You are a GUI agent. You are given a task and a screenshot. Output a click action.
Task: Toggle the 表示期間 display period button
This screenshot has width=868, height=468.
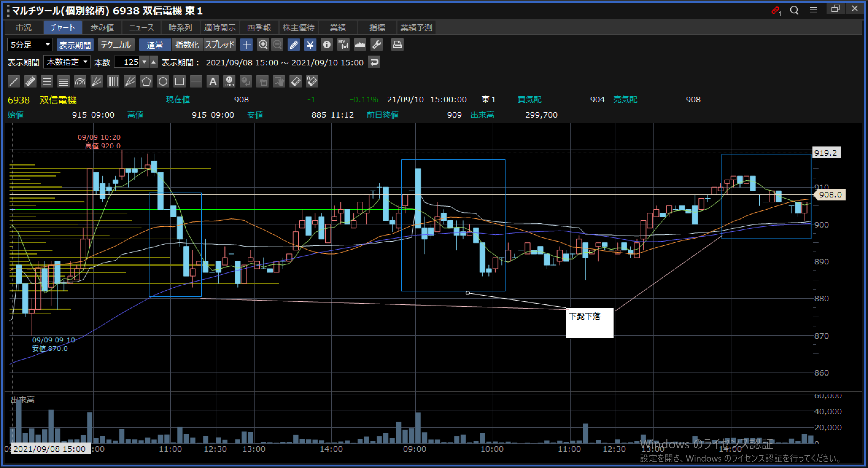tap(75, 45)
